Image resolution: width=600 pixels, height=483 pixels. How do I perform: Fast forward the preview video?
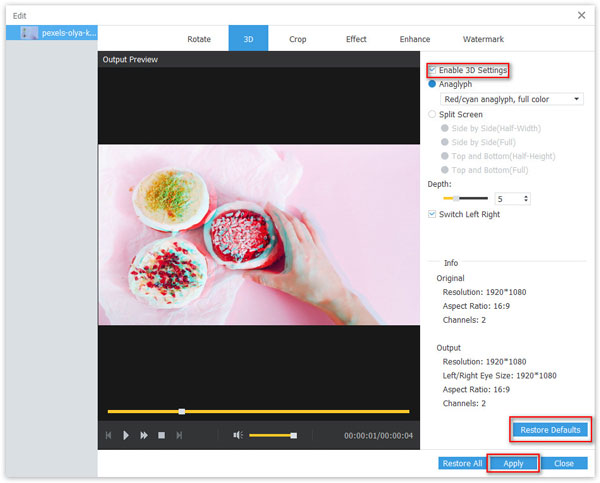144,435
